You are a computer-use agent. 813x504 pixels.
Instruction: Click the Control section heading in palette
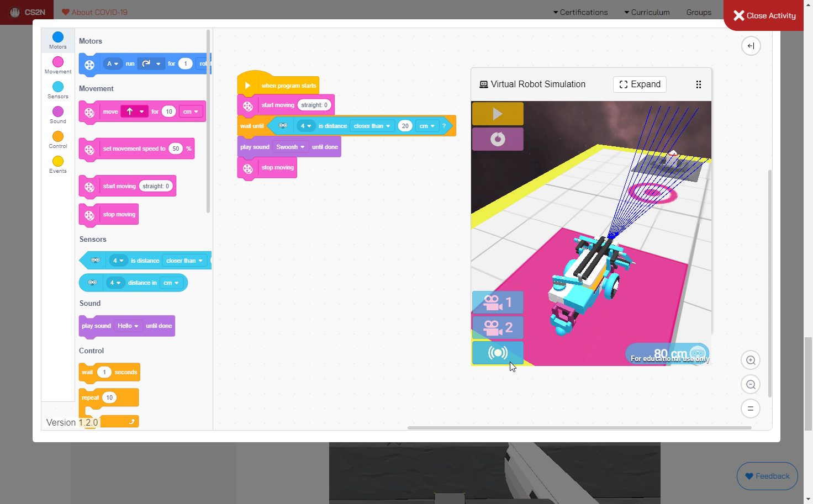coord(91,351)
